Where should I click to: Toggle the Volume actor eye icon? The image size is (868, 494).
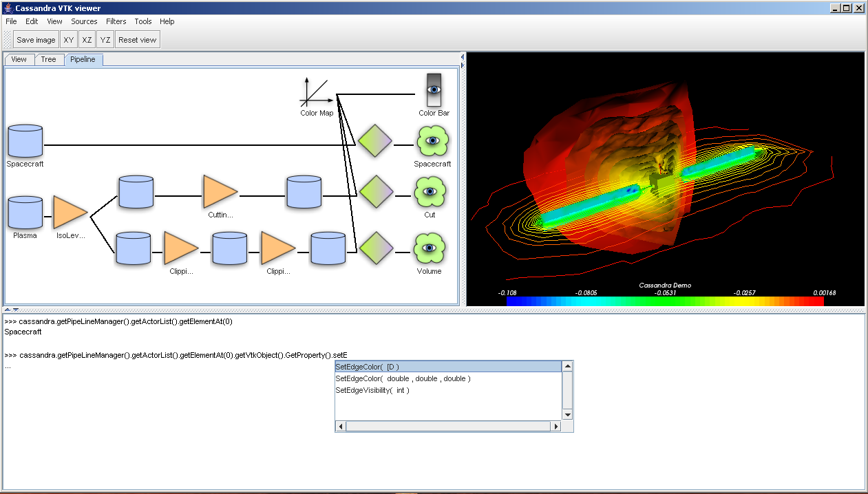[x=430, y=248]
